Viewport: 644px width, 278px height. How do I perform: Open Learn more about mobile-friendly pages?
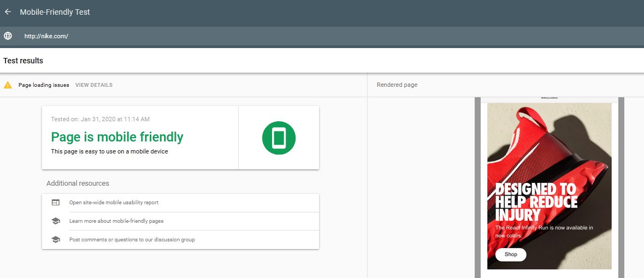[x=116, y=221]
